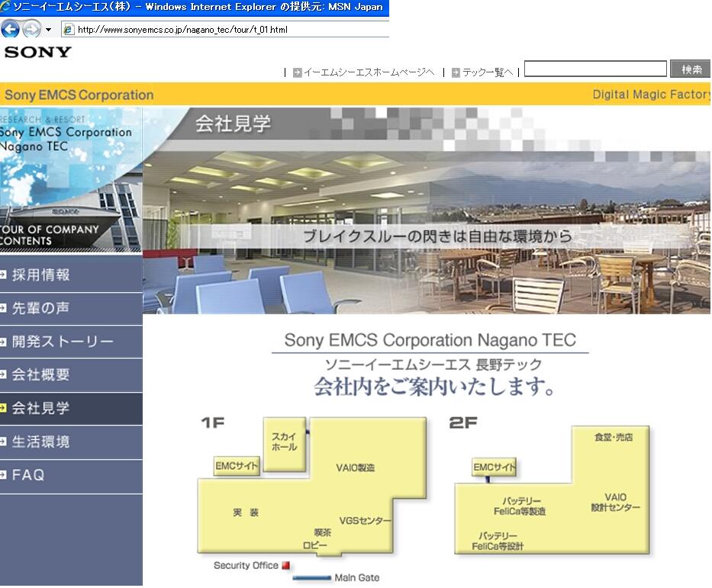Click yellow arrow icon beside 会社見学

tap(3, 408)
